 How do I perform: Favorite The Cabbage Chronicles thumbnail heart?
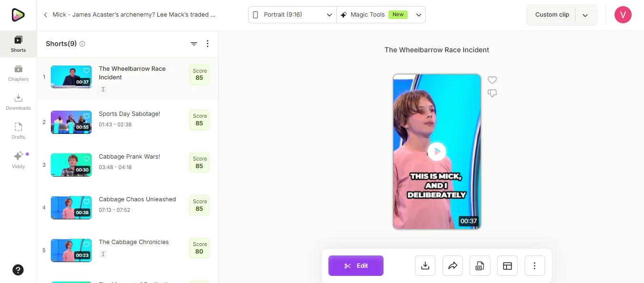(87, 244)
